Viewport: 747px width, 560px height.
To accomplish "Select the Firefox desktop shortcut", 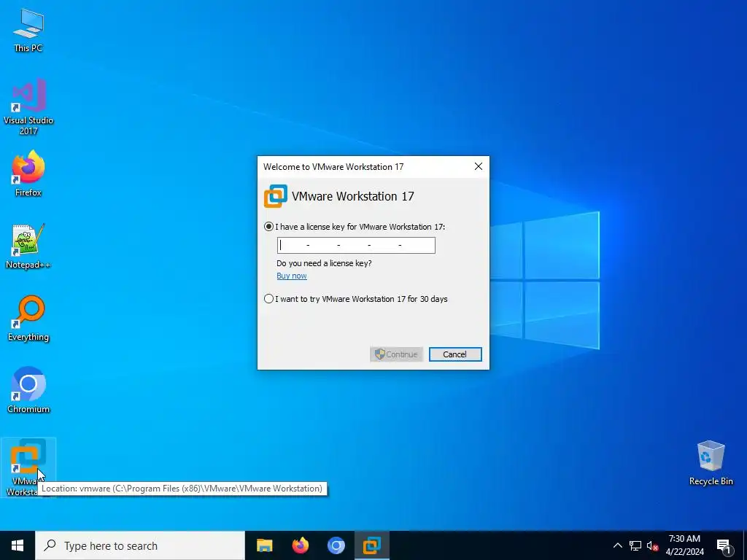I will [28, 174].
